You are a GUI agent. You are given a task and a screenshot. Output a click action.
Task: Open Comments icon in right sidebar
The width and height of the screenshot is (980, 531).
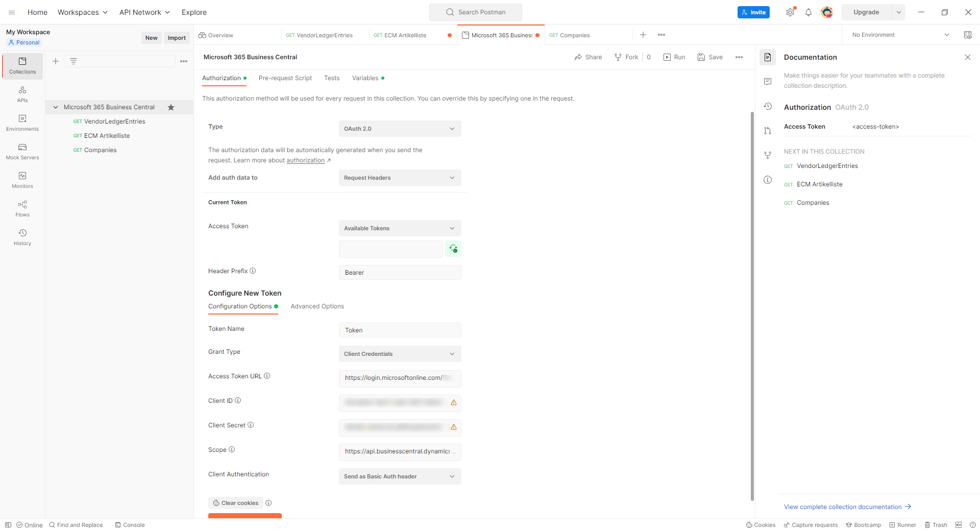pyautogui.click(x=768, y=82)
